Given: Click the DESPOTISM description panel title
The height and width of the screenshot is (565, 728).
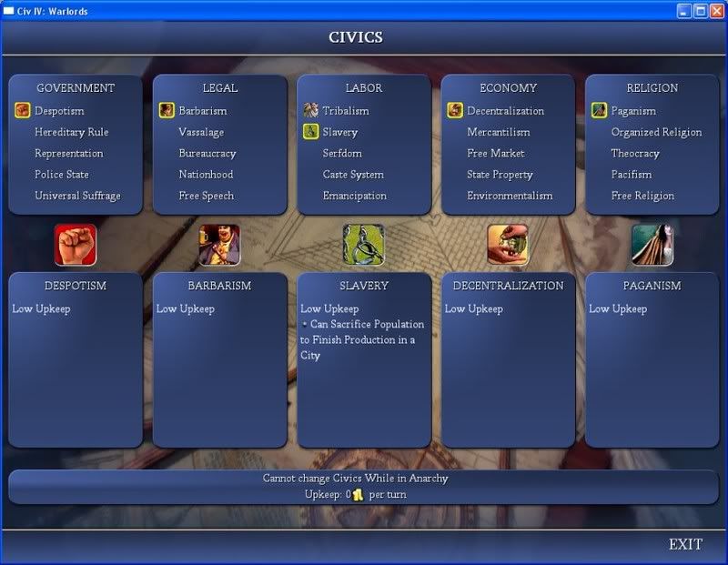Looking at the screenshot, I should 76,286.
